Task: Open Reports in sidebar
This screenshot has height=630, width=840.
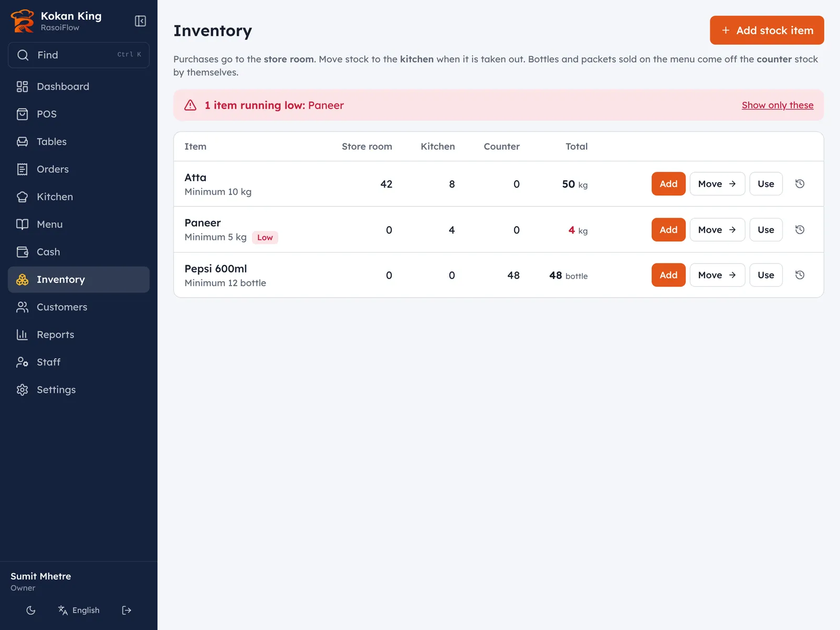Action: [79, 334]
